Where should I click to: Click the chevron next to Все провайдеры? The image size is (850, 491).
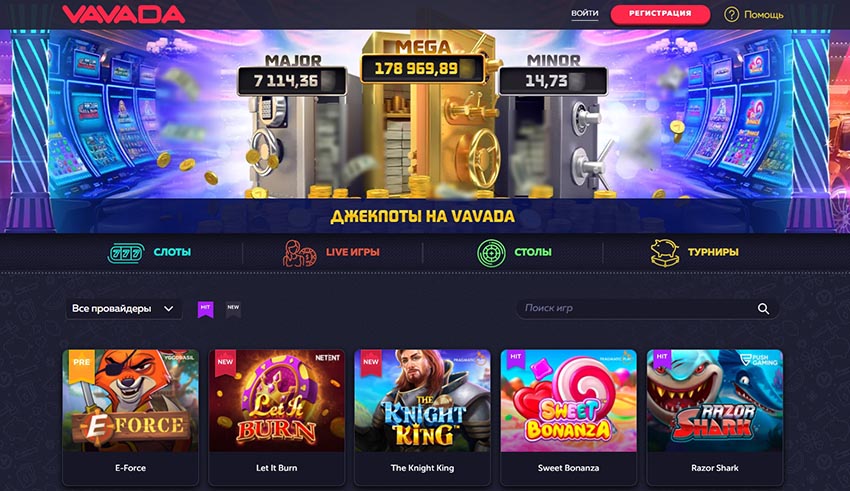pyautogui.click(x=169, y=309)
